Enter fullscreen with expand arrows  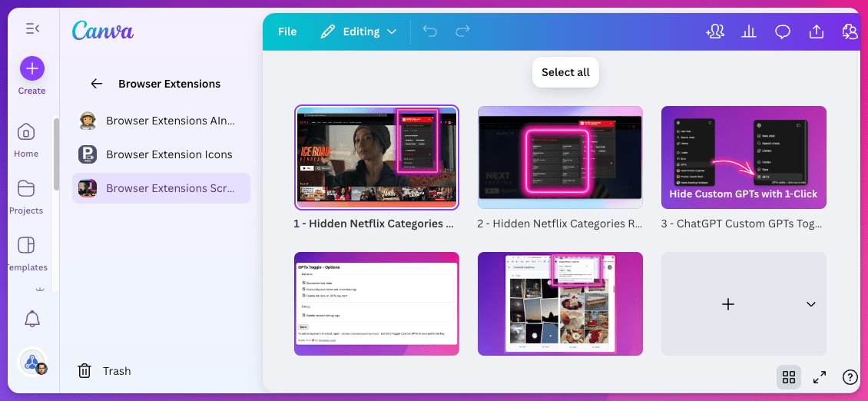[820, 378]
